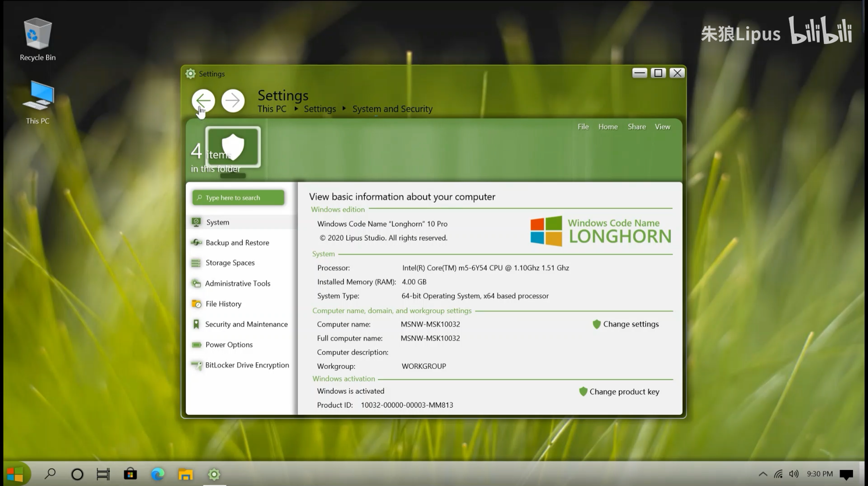This screenshot has width=868, height=486.
Task: Click the forward arrow navigation button
Action: 233,100
